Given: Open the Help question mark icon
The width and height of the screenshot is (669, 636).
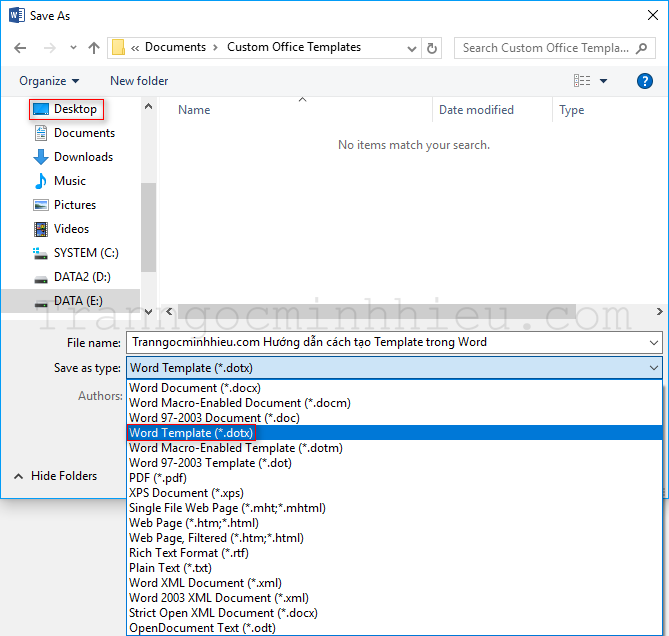Looking at the screenshot, I should coord(645,81).
